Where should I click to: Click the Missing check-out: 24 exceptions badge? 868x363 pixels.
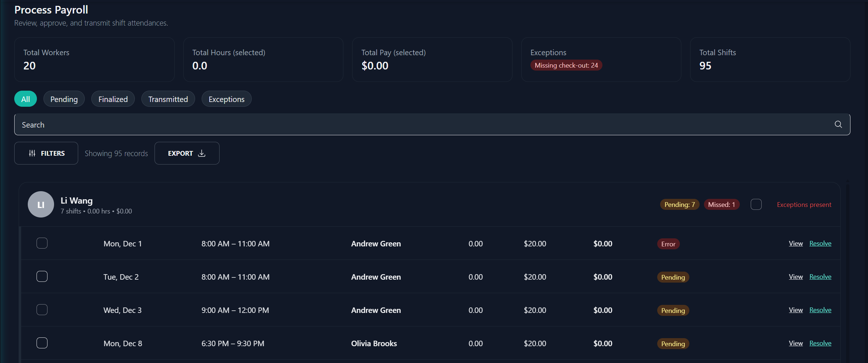click(x=566, y=65)
